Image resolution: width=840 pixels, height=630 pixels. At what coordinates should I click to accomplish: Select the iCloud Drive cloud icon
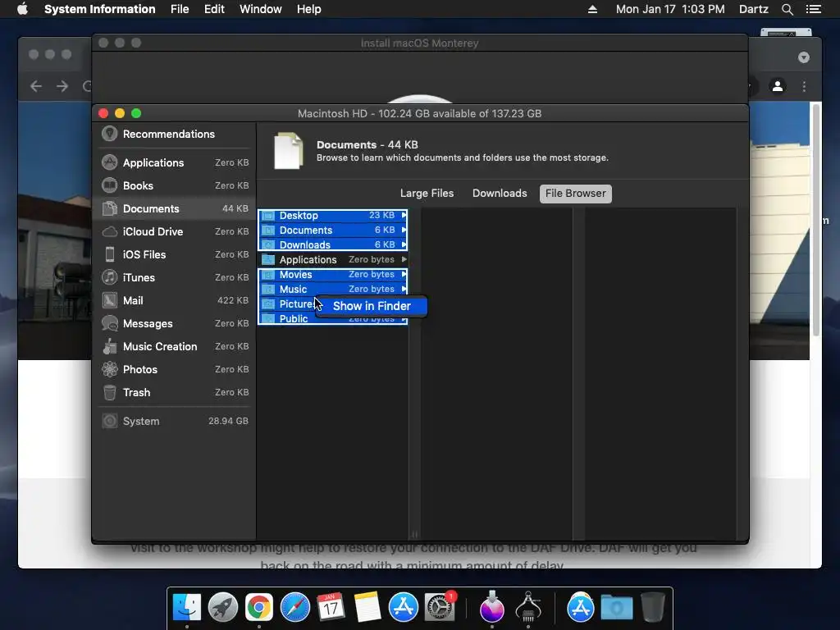coord(109,231)
